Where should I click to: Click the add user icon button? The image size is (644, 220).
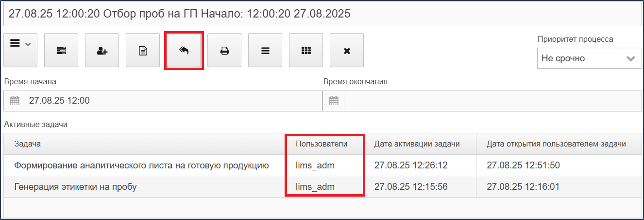(102, 50)
